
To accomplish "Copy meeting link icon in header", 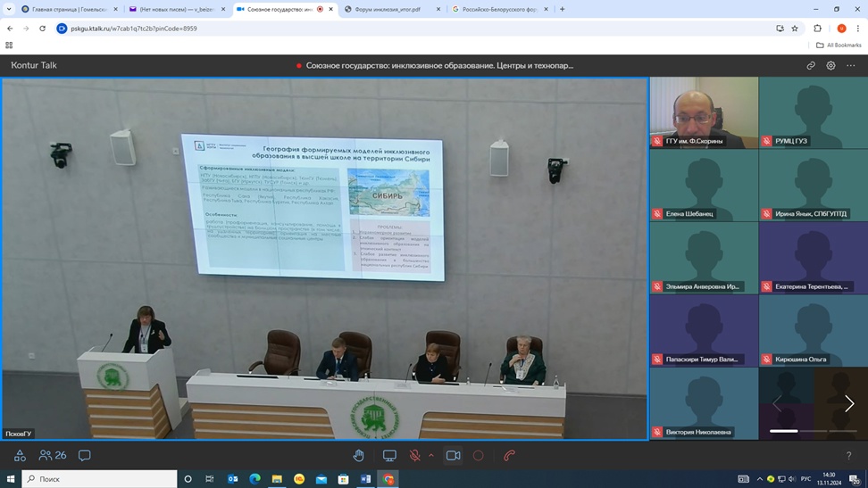I will (x=811, y=65).
